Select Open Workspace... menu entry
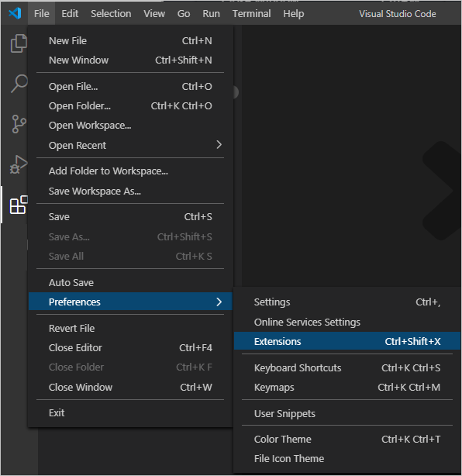The width and height of the screenshot is (462, 476). point(130,126)
